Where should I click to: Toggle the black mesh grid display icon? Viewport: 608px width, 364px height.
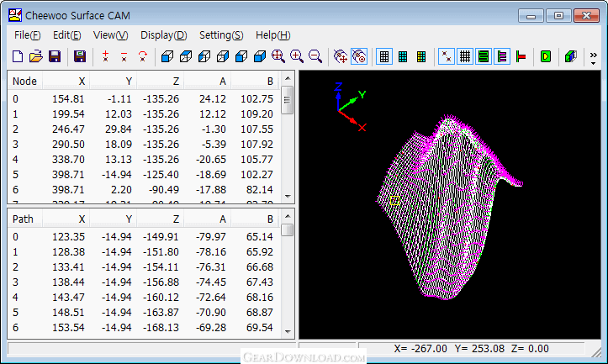click(465, 56)
